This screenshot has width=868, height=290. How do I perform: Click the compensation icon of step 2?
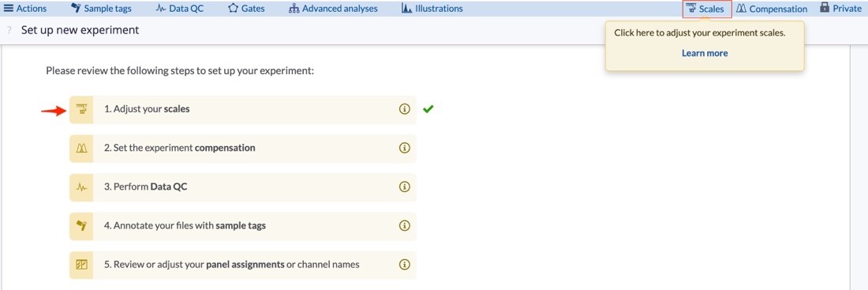coord(81,148)
